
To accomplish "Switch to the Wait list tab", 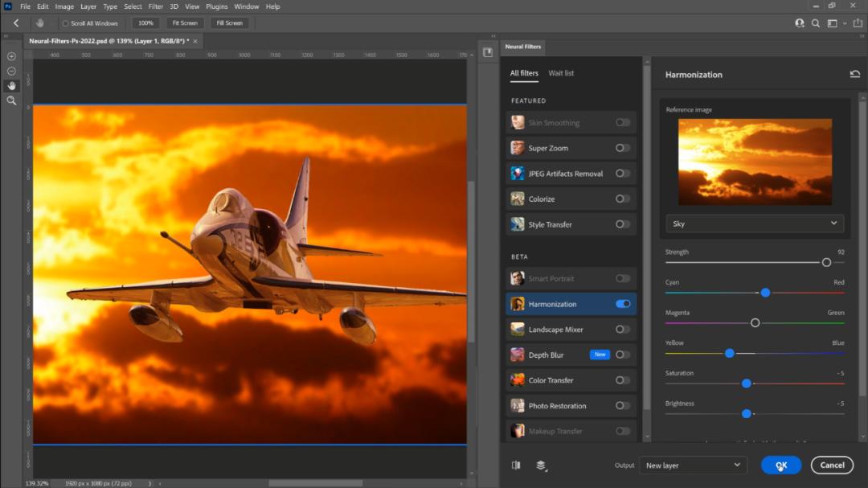I will coord(561,73).
